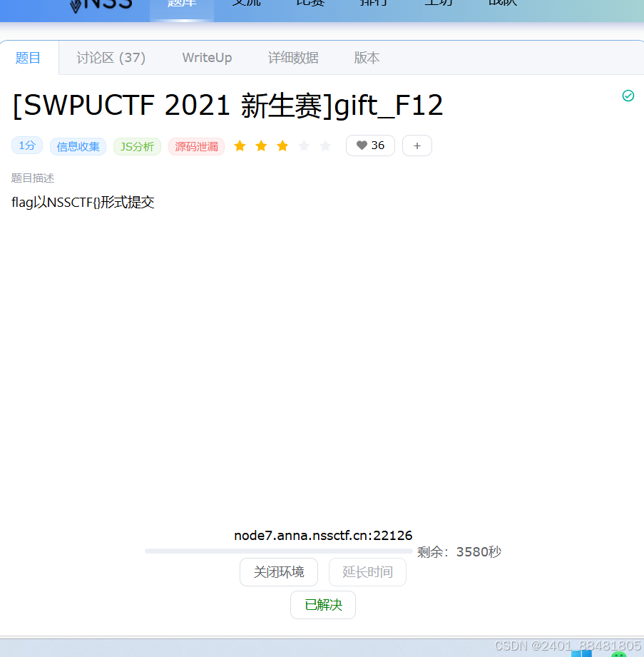Open the WriteUp tab
The width and height of the screenshot is (644, 657).
coord(207,58)
